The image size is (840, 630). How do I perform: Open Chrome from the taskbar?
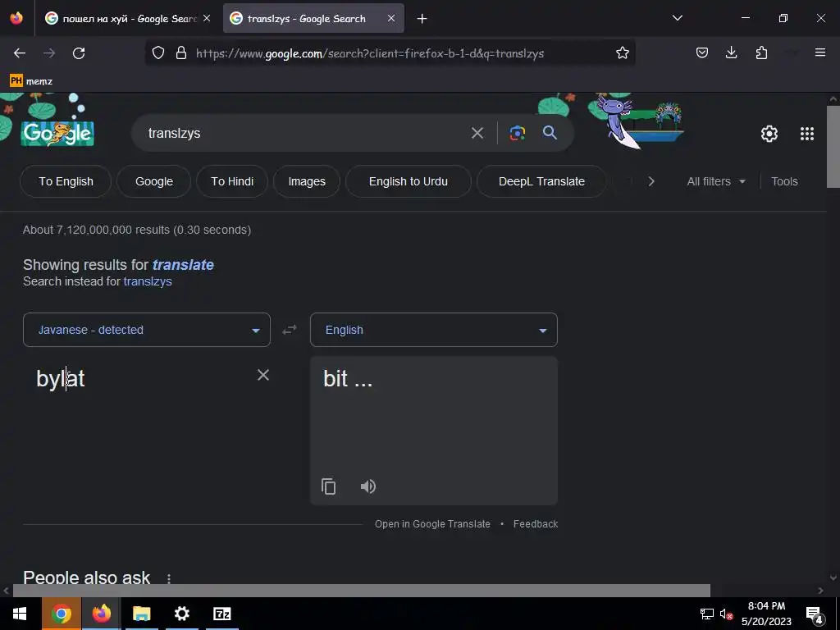pyautogui.click(x=61, y=614)
